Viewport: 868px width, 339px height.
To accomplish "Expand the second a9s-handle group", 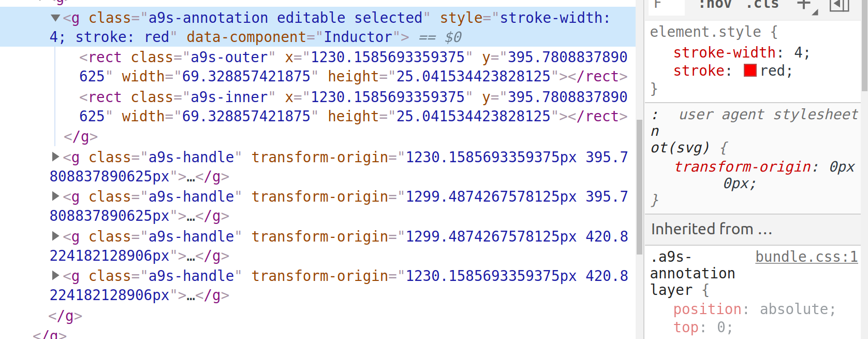I will click(55, 196).
